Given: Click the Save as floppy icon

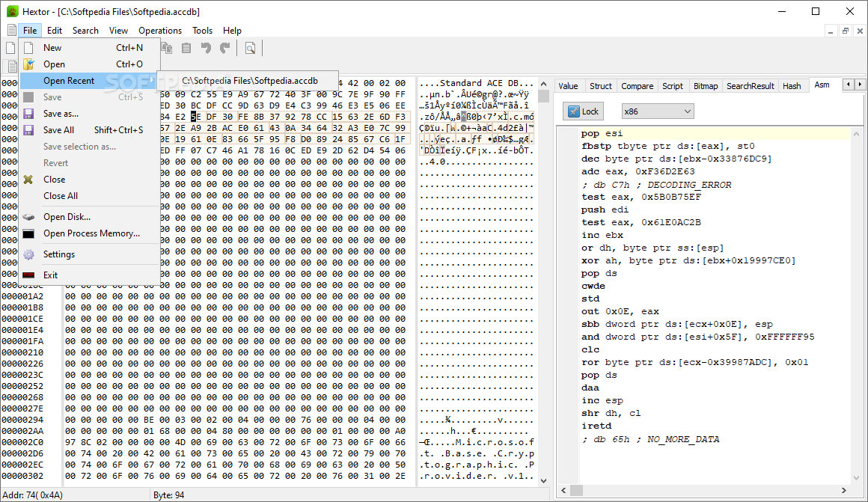Looking at the screenshot, I should tap(28, 114).
